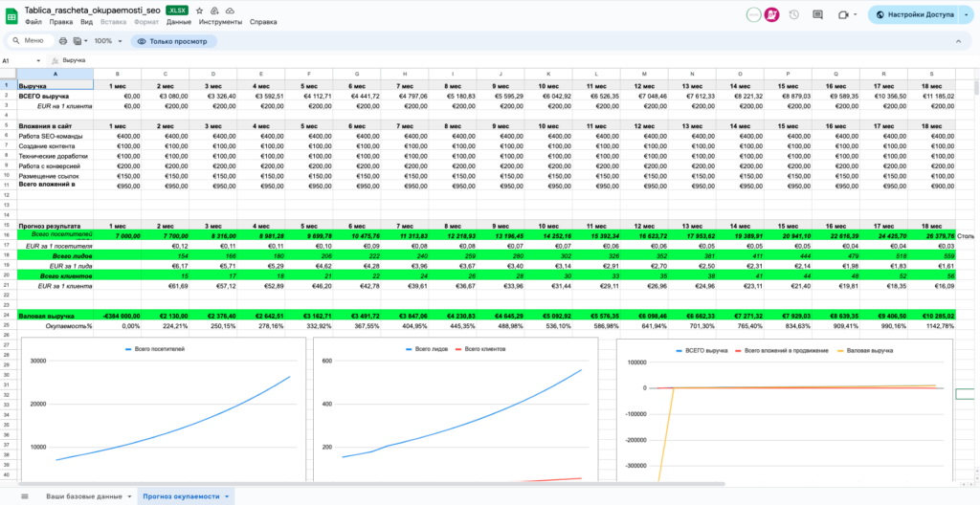Open version history clock icon
The height and width of the screenshot is (505, 980).
pyautogui.click(x=793, y=14)
